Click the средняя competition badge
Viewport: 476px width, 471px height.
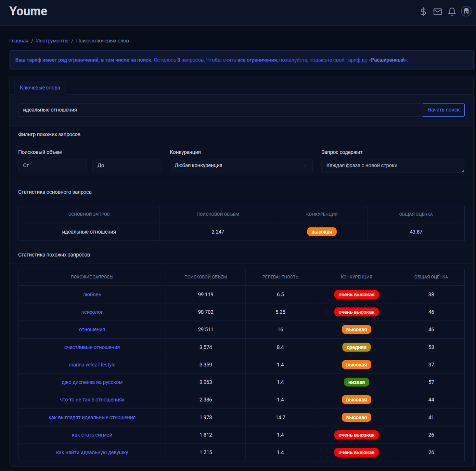pos(357,347)
